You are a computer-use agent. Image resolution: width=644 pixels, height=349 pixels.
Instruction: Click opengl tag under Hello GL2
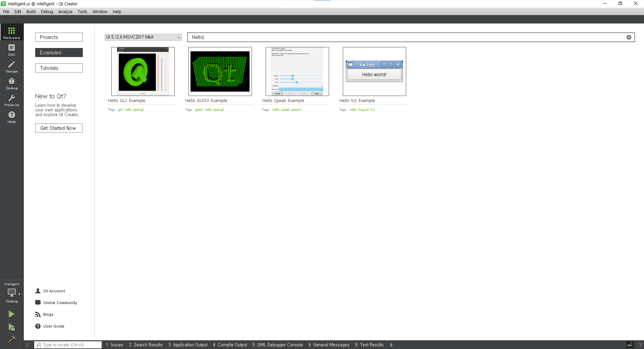(138, 110)
